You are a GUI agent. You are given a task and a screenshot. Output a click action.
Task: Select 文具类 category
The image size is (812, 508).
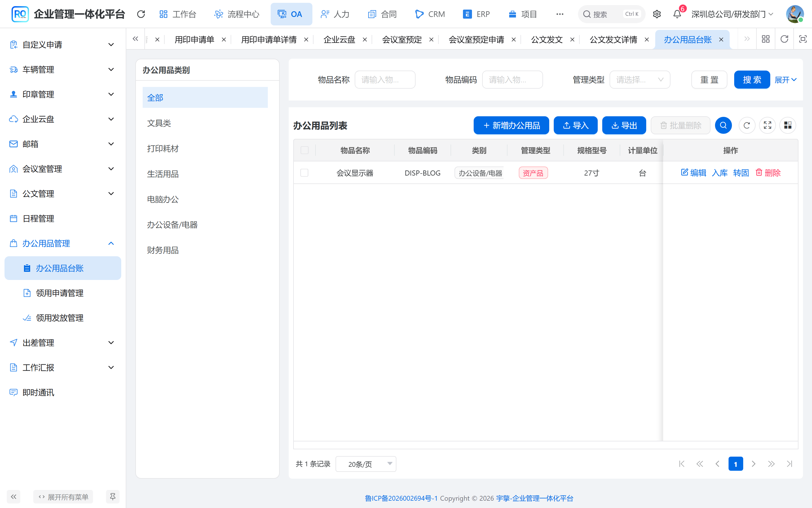(205, 123)
